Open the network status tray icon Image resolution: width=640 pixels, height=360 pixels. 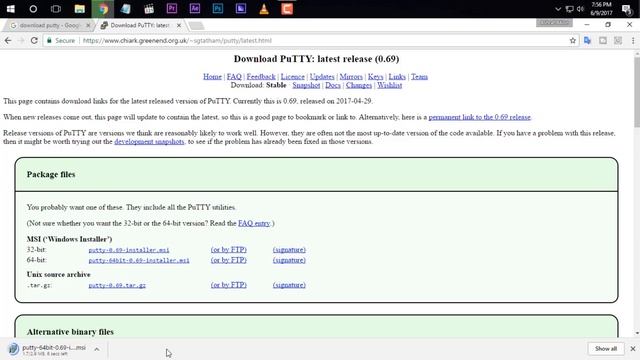click(x=569, y=9)
